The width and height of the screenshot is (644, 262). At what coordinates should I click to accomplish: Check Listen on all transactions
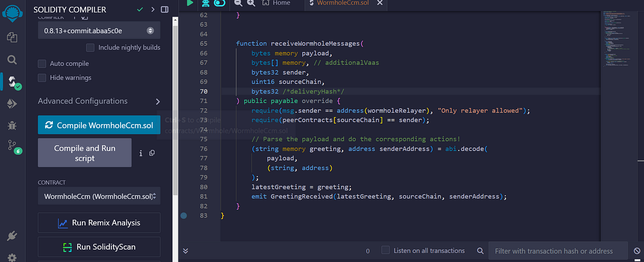point(385,251)
